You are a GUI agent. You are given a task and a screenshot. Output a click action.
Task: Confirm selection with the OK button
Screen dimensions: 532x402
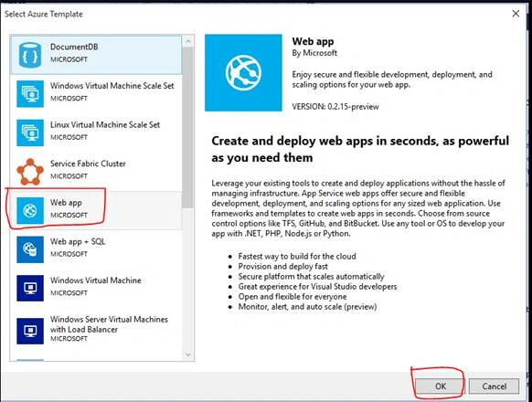coord(441,386)
